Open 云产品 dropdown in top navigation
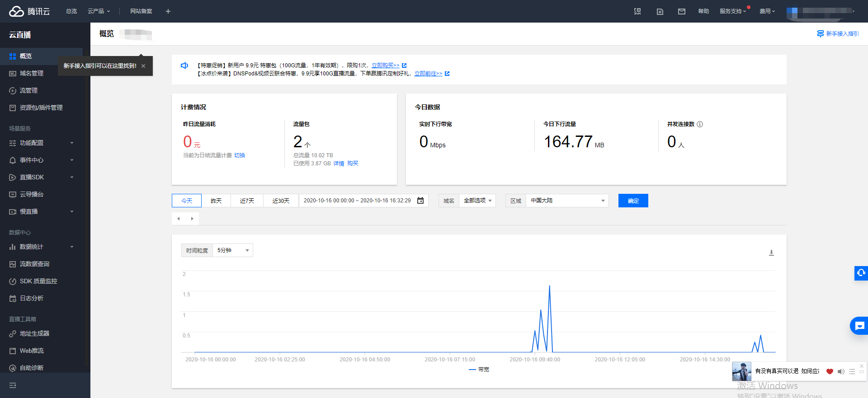The height and width of the screenshot is (398, 868). point(99,11)
